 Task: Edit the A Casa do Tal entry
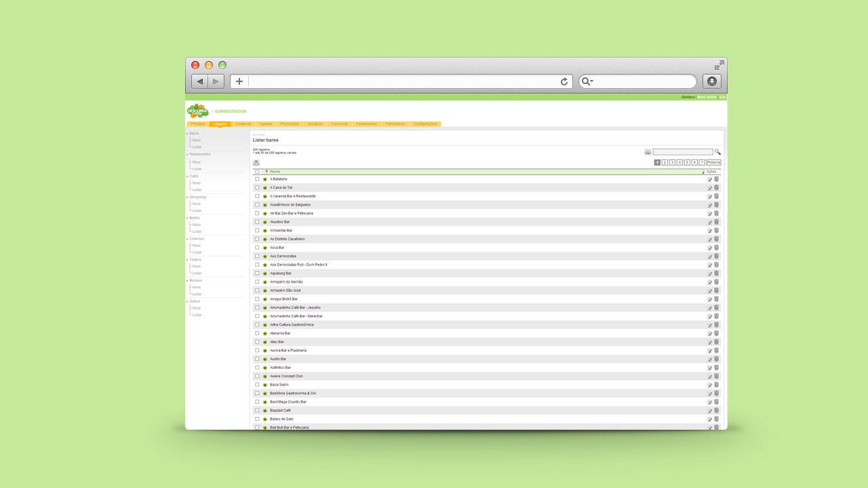[710, 188]
